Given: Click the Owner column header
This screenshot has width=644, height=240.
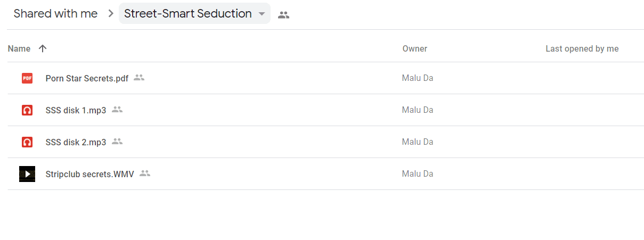Looking at the screenshot, I should (x=415, y=48).
